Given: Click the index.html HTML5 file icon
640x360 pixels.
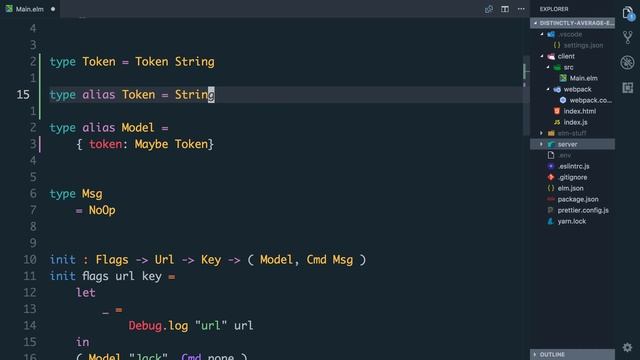Looking at the screenshot, I should [557, 111].
